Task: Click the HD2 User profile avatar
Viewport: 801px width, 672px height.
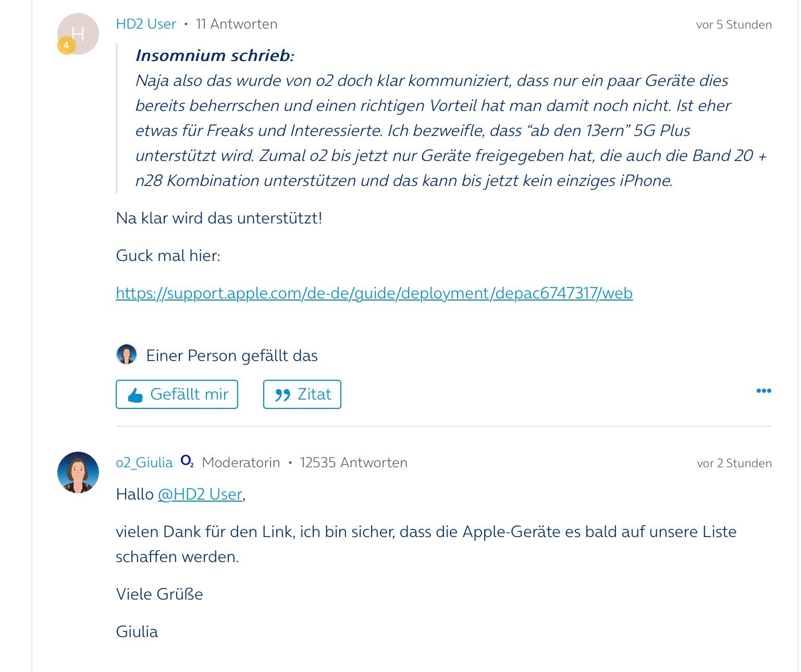Action: click(x=79, y=32)
